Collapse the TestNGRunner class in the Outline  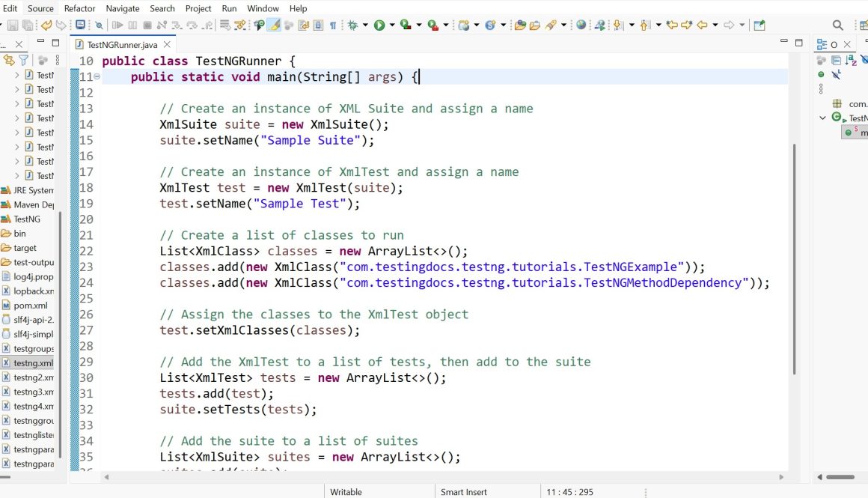[x=822, y=118]
